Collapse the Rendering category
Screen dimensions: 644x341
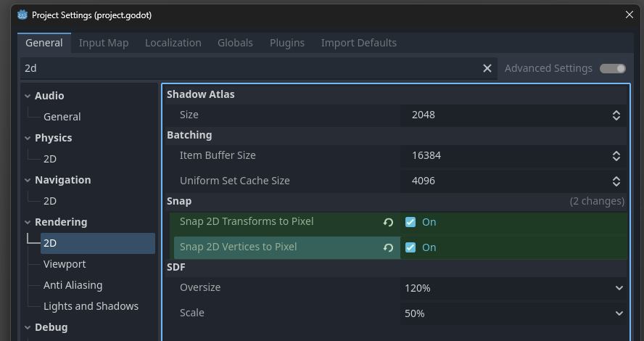point(28,222)
